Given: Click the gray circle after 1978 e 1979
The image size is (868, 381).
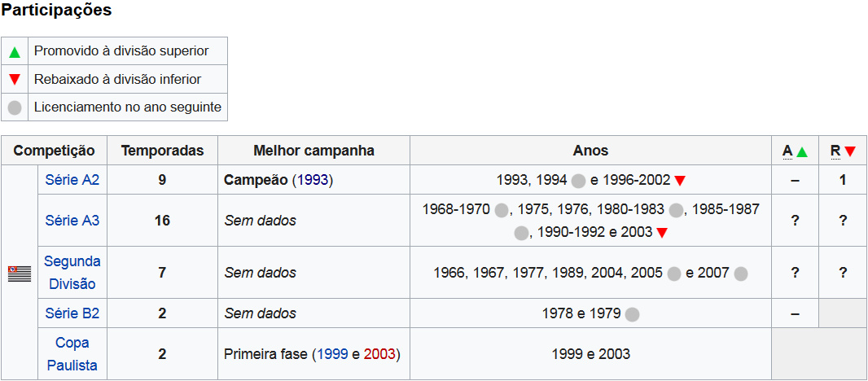Looking at the screenshot, I should (x=632, y=314).
